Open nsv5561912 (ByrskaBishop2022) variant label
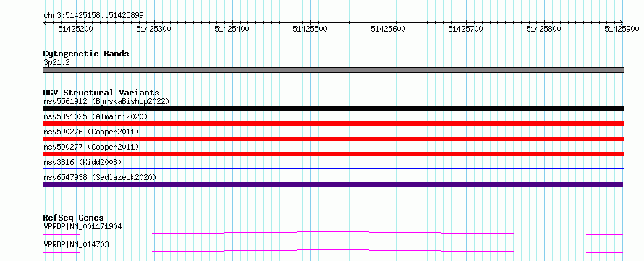The image size is (644, 261). click(106, 101)
